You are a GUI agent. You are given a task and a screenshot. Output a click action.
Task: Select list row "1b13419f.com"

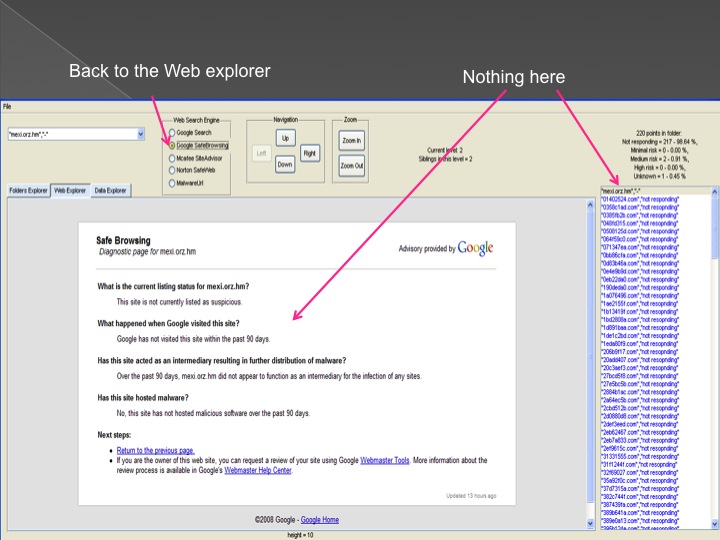point(656,311)
